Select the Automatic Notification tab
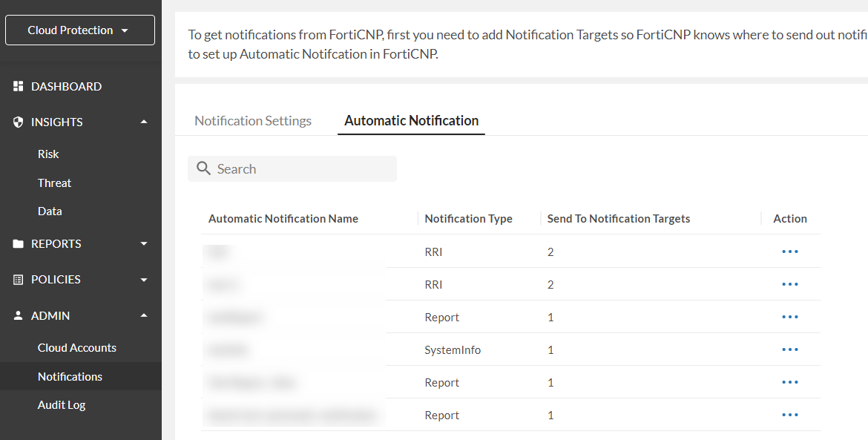Image resolution: width=868 pixels, height=440 pixels. click(411, 120)
